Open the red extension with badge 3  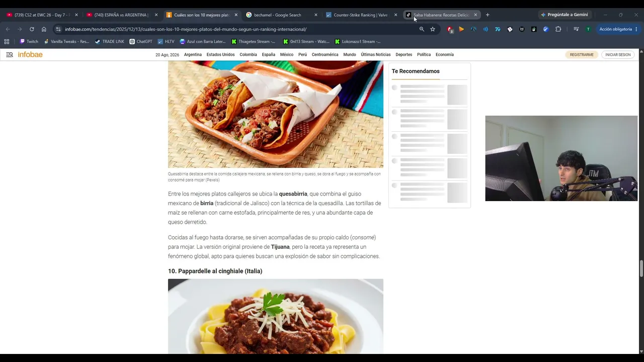click(x=450, y=29)
